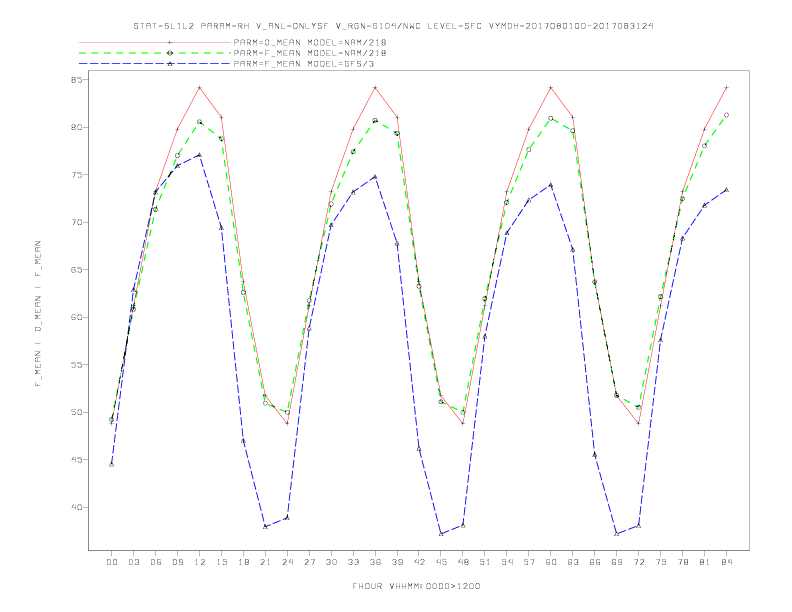Click x-axis tick label 39
Image resolution: width=792 pixels, height=612 pixels.
pyautogui.click(x=397, y=562)
